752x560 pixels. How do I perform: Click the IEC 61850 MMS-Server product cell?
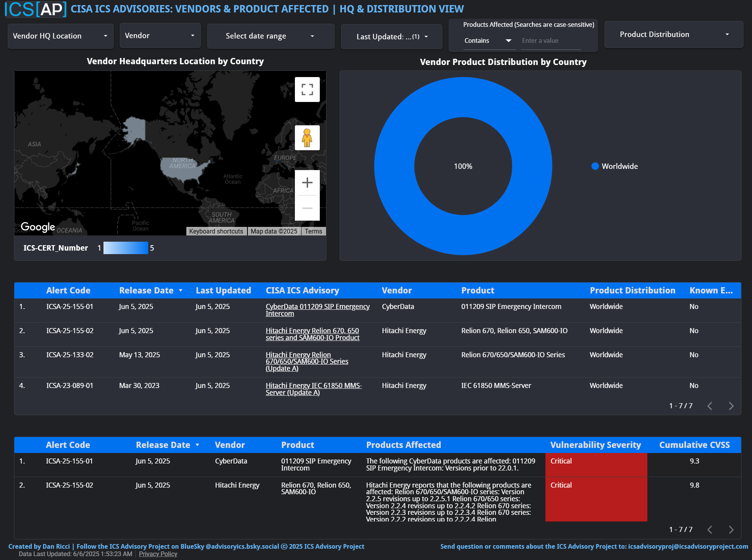tap(496, 386)
